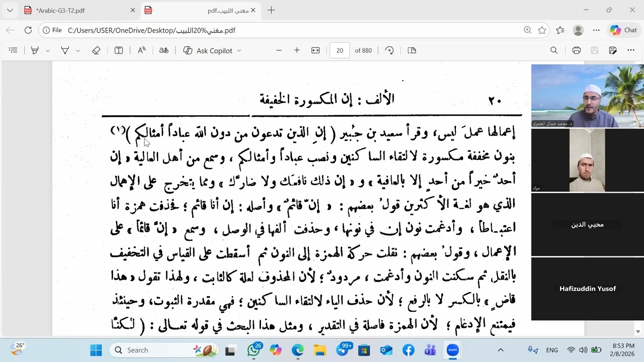
Task: Click the Translate icon in PDF toolbar
Action: pos(164,50)
